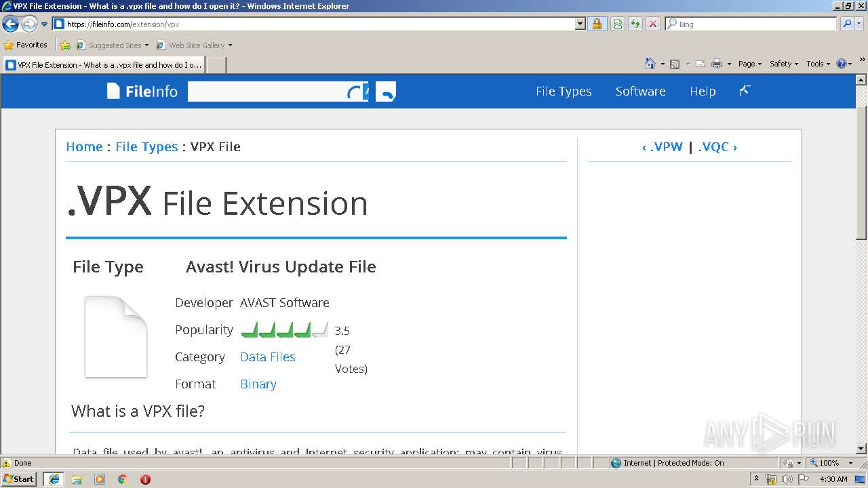Click the Bing search box
The image size is (868, 488).
pyautogui.click(x=751, y=24)
